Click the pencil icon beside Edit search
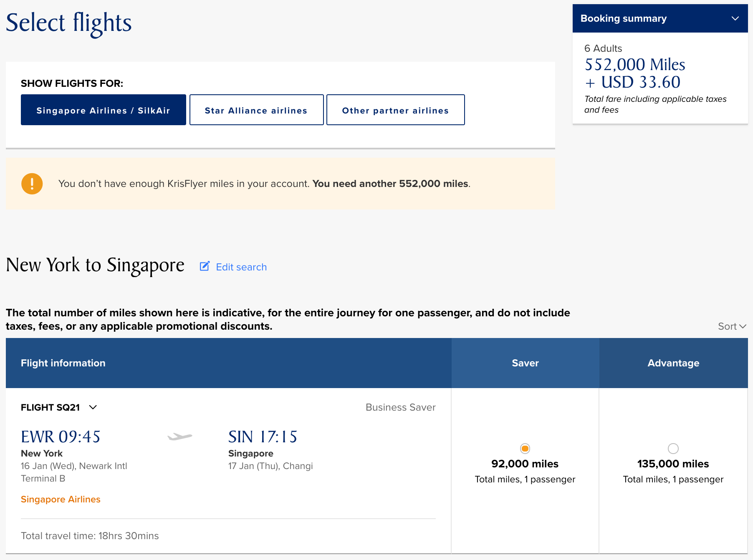The image size is (753, 560). [205, 266]
